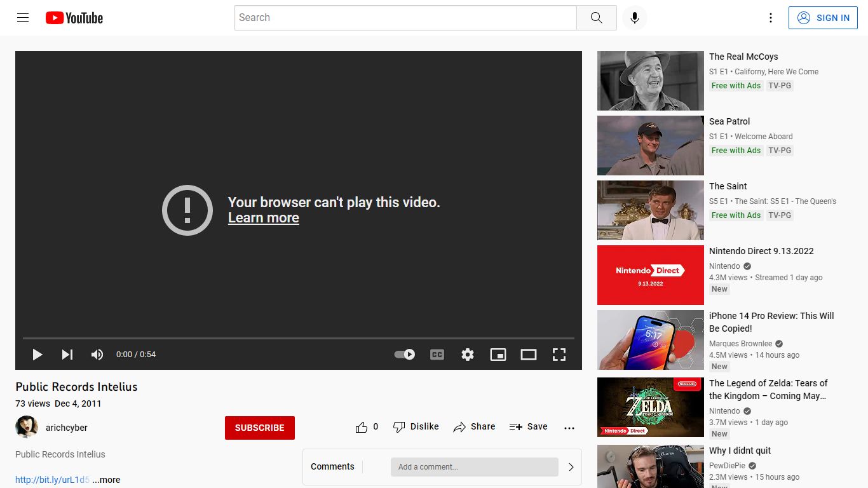Screen dimensions: 868x488
Task: Open the hamburger guide menu
Action: [x=23, y=18]
